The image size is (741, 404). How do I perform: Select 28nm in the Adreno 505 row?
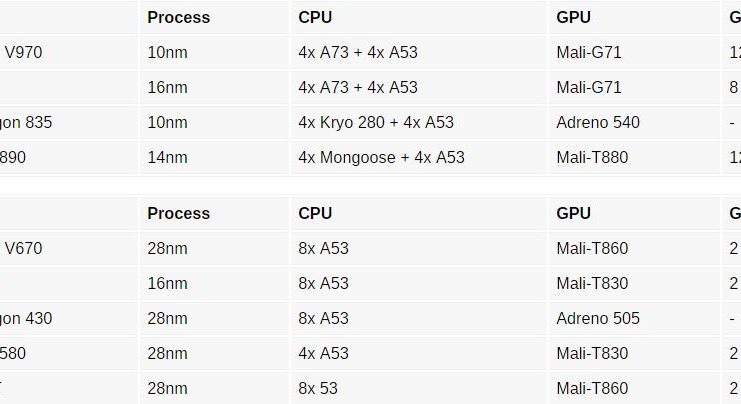click(x=167, y=319)
